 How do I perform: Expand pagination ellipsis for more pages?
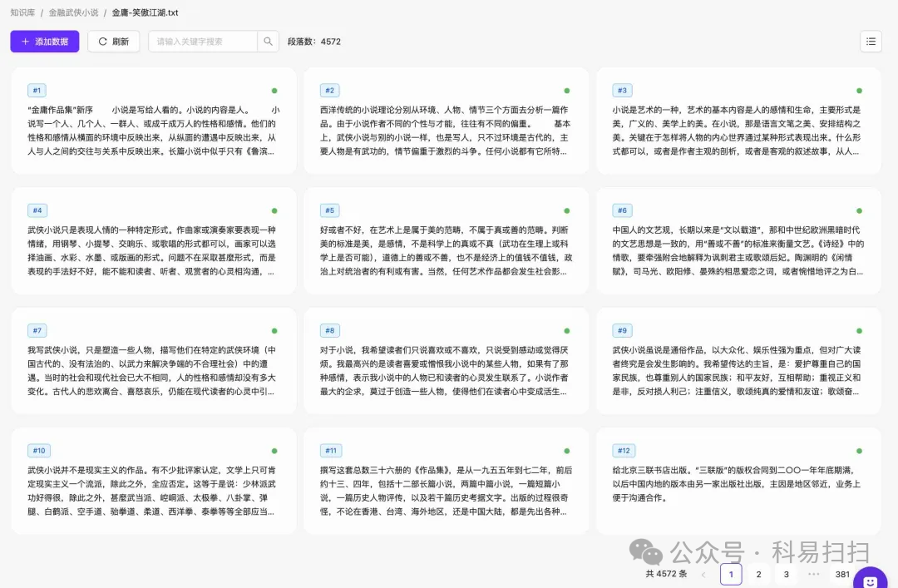[x=814, y=574]
